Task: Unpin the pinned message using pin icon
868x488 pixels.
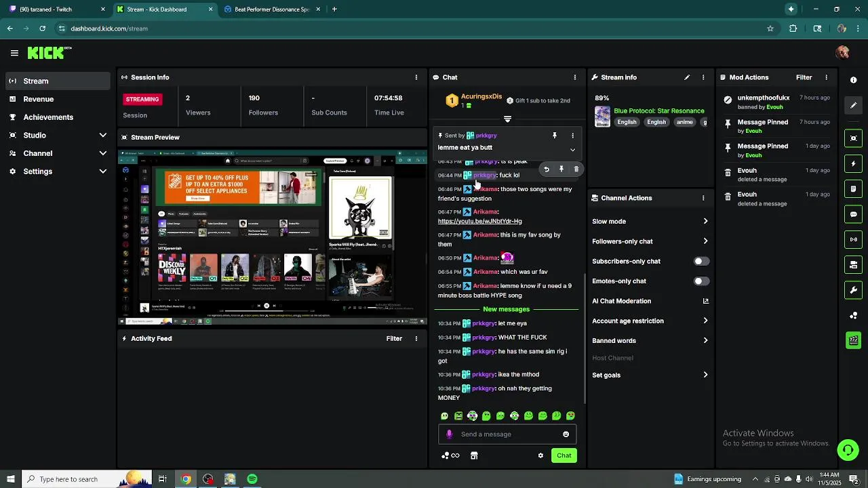Action: (x=554, y=136)
